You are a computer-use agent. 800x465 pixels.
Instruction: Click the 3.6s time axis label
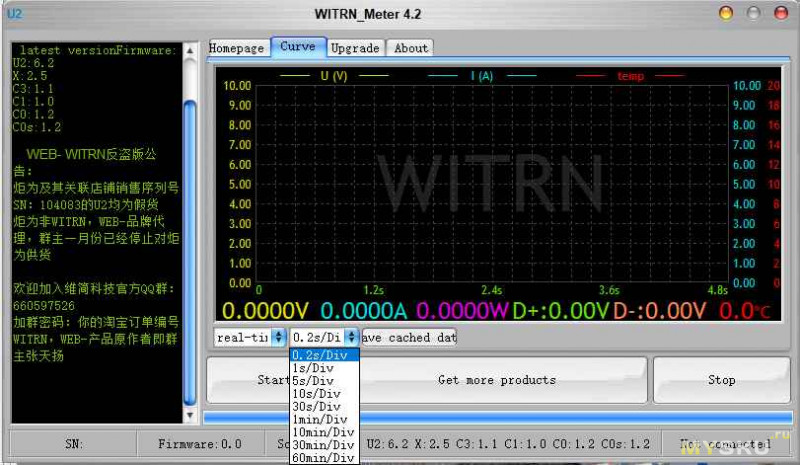pyautogui.click(x=609, y=290)
